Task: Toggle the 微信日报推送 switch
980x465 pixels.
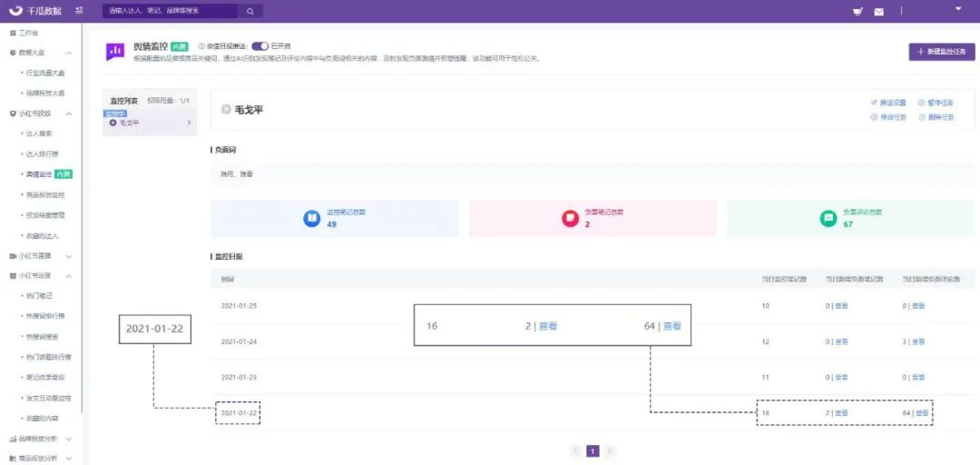Action: [x=260, y=45]
